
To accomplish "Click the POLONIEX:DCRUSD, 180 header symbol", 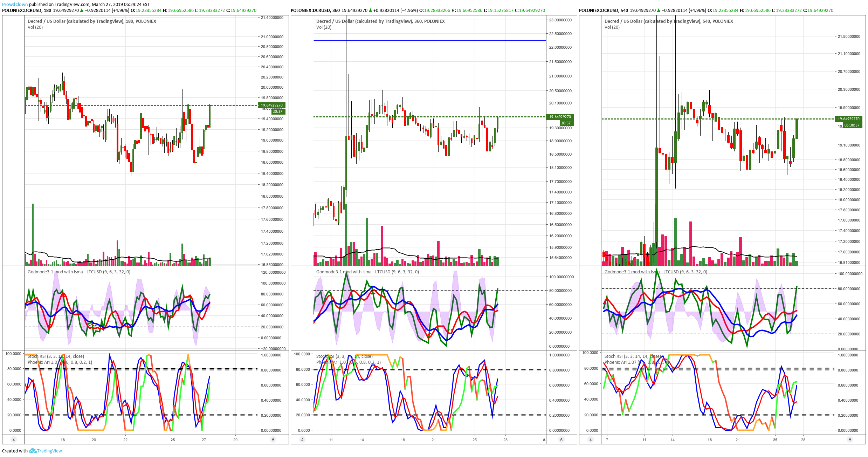I will 27,11.
